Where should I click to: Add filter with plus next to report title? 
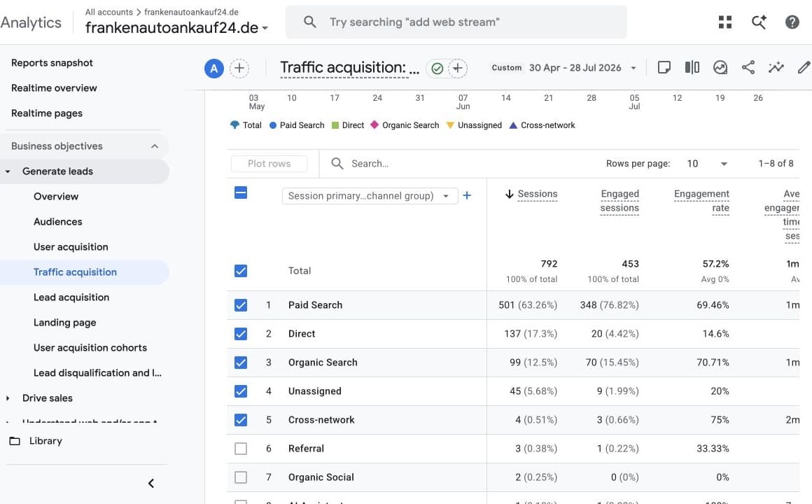pyautogui.click(x=457, y=69)
